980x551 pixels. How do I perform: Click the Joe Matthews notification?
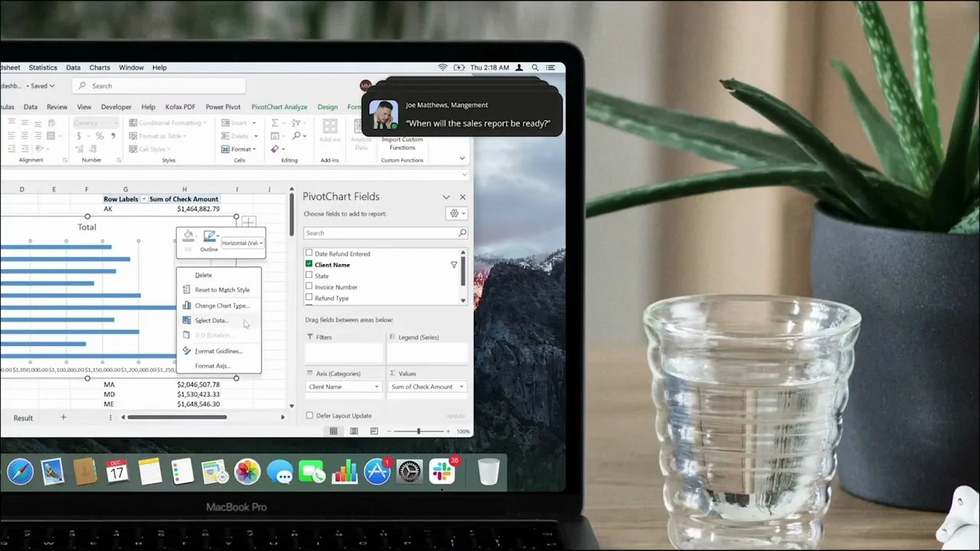click(462, 114)
